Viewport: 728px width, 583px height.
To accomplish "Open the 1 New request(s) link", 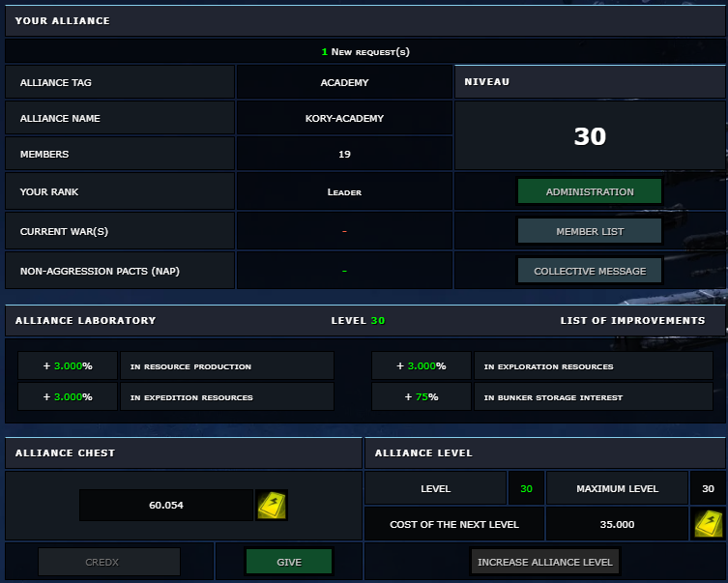I will tap(365, 52).
